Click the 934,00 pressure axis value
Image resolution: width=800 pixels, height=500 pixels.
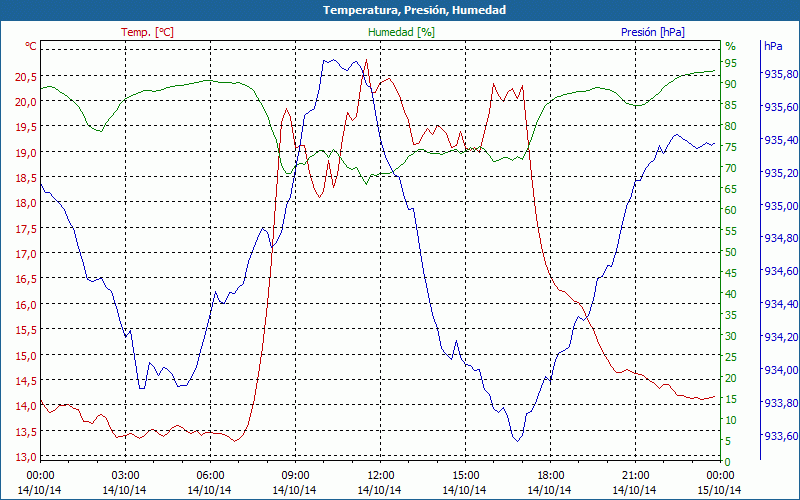click(781, 370)
